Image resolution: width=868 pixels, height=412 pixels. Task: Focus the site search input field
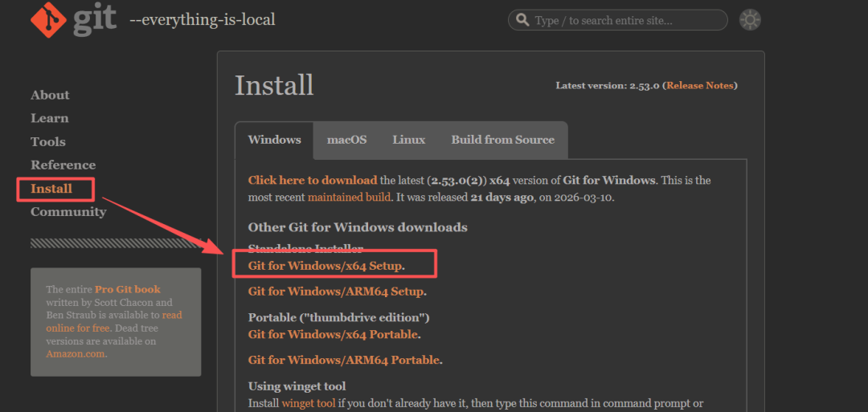[618, 20]
